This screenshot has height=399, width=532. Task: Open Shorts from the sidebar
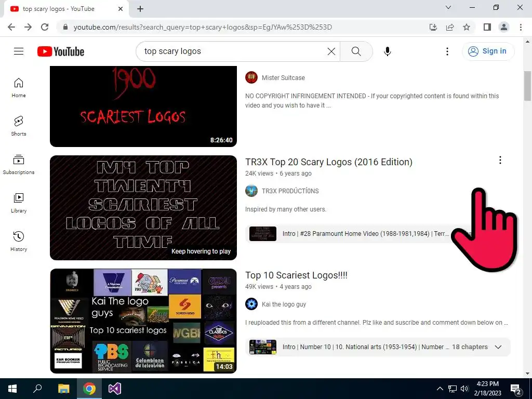[19, 126]
